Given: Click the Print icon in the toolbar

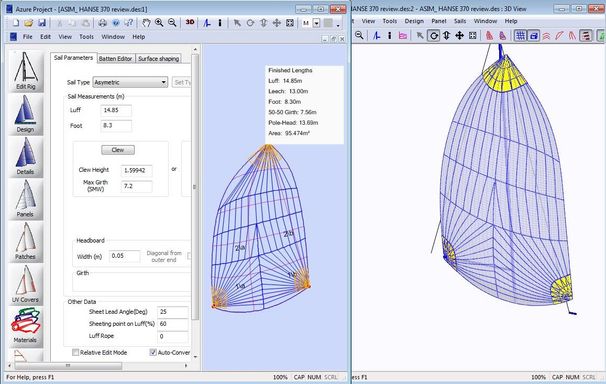Looking at the screenshot, I should coord(102,23).
